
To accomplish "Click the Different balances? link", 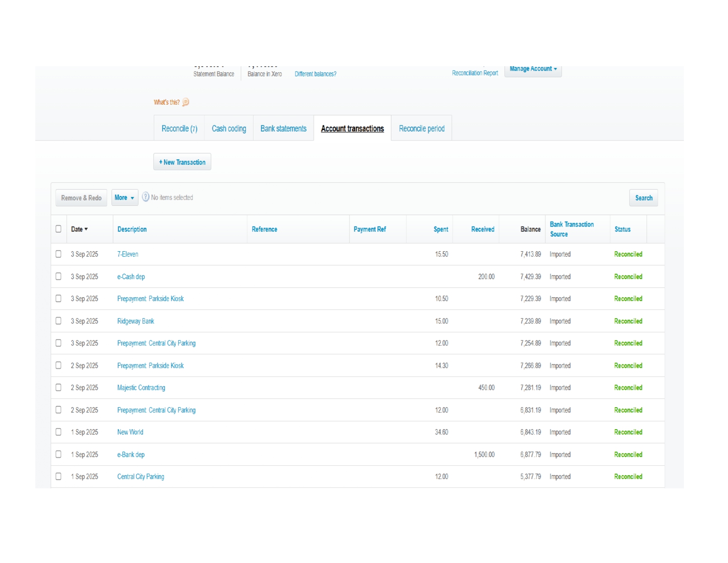I will tap(315, 74).
